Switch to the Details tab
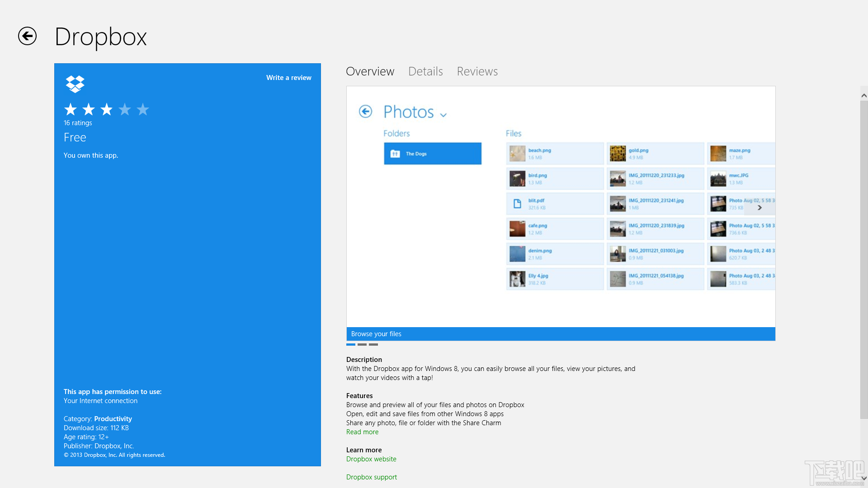The height and width of the screenshot is (488, 868). (425, 71)
